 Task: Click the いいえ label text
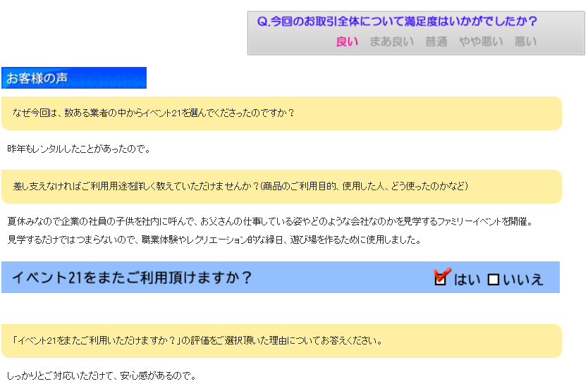(x=523, y=280)
